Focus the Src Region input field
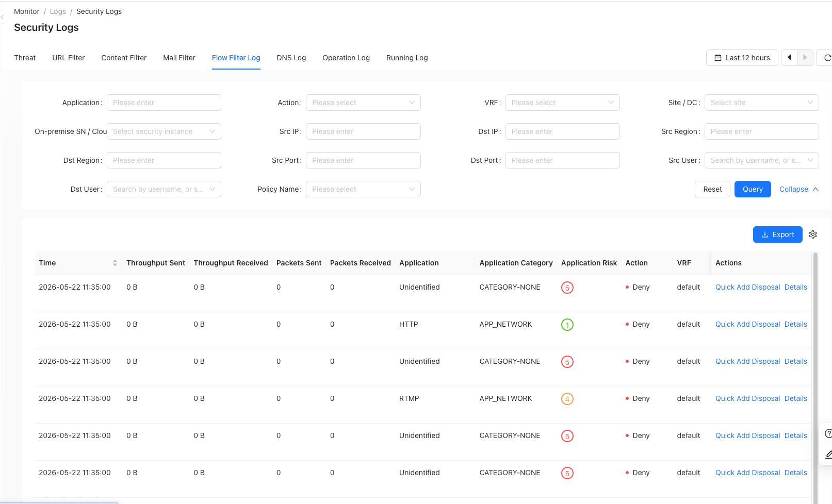 [x=761, y=131]
